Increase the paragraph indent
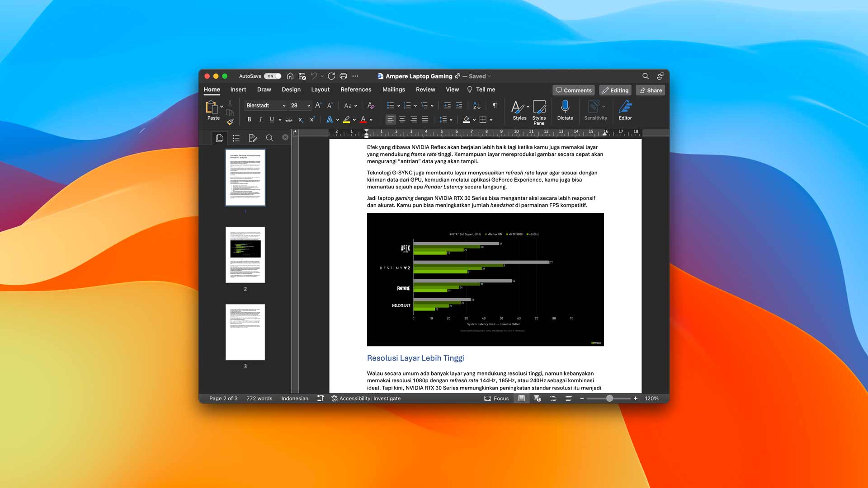This screenshot has width=868, height=488. [459, 105]
